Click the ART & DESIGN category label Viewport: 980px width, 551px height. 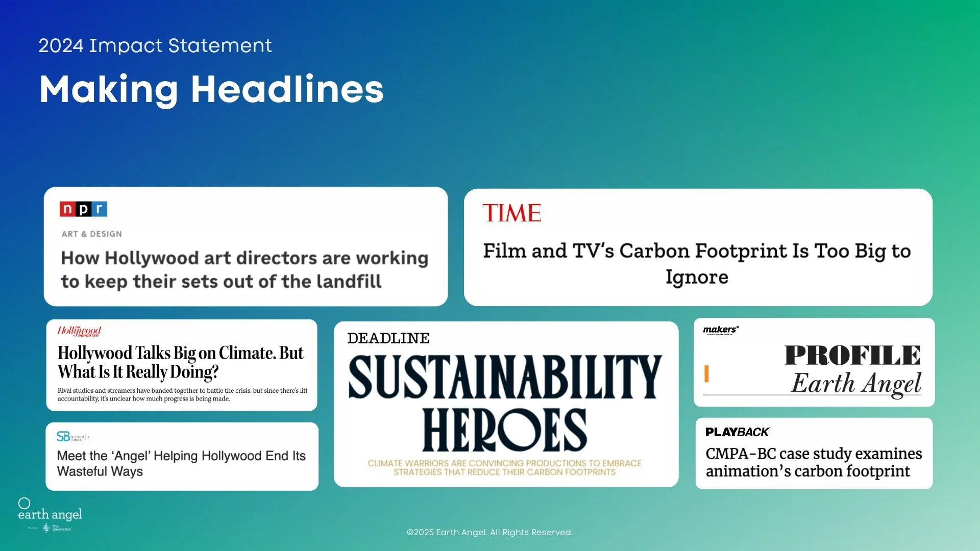tap(92, 234)
